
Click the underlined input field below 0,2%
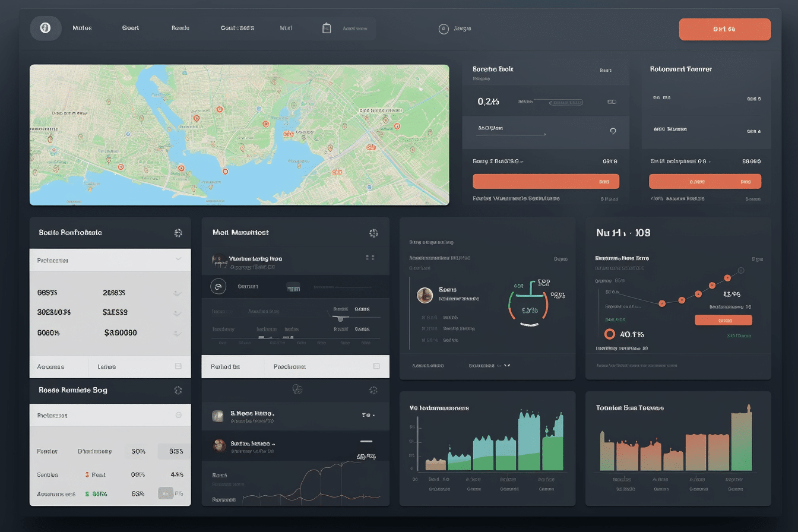pyautogui.click(x=512, y=129)
